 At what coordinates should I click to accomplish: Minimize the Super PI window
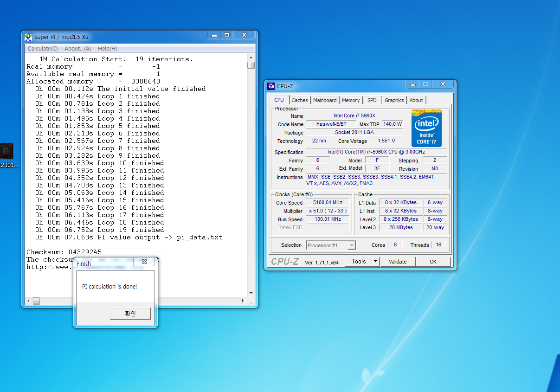point(214,35)
